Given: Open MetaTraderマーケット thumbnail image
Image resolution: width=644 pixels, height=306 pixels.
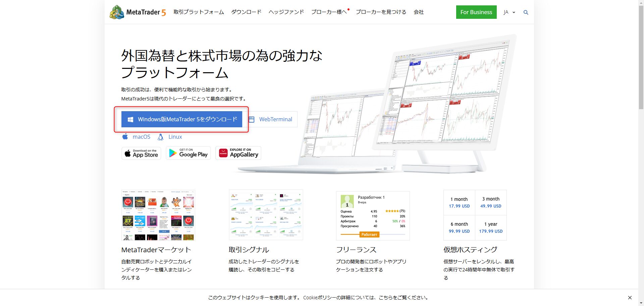Looking at the screenshot, I should pyautogui.click(x=158, y=215).
